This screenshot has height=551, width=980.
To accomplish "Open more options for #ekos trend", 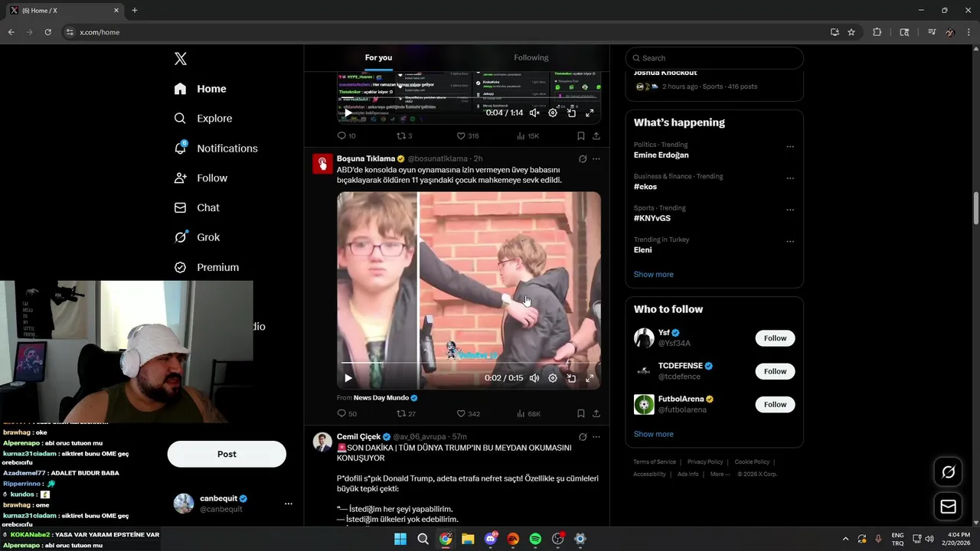I will pyautogui.click(x=790, y=178).
